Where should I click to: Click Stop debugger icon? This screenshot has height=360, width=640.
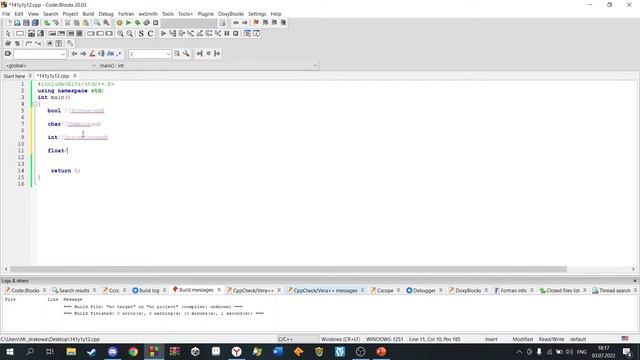tap(236, 33)
